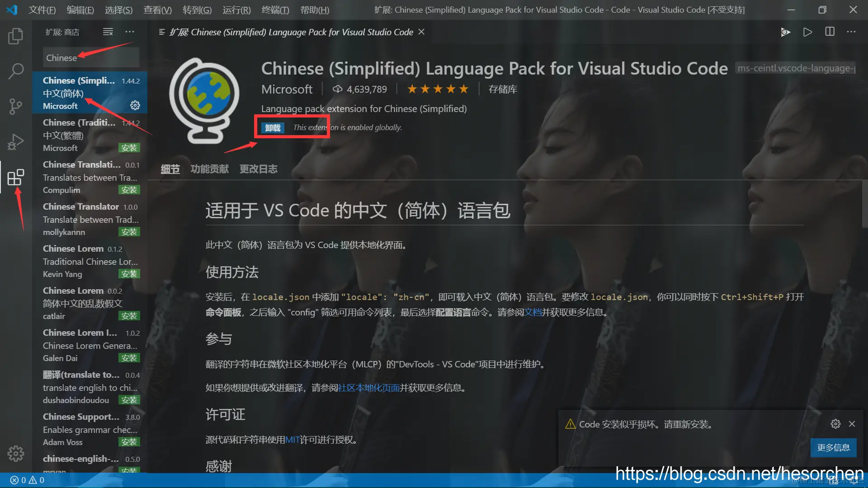
Task: Open the Explorer view in the Activity Bar
Action: pos(16,36)
